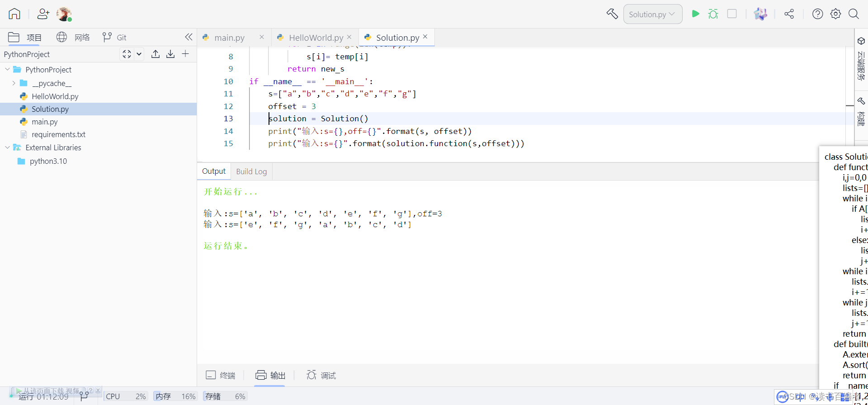
Task: Open the 输出 output panel button
Action: point(270,375)
